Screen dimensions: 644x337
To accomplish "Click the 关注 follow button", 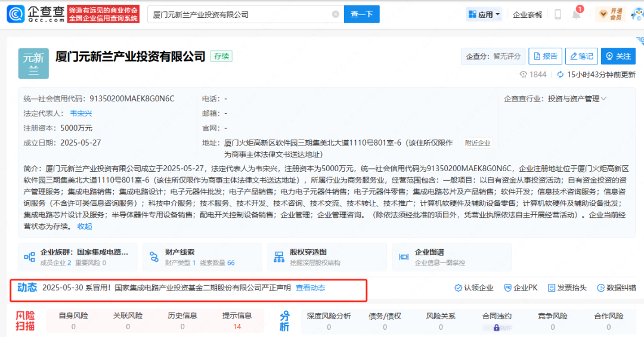I will click(618, 56).
